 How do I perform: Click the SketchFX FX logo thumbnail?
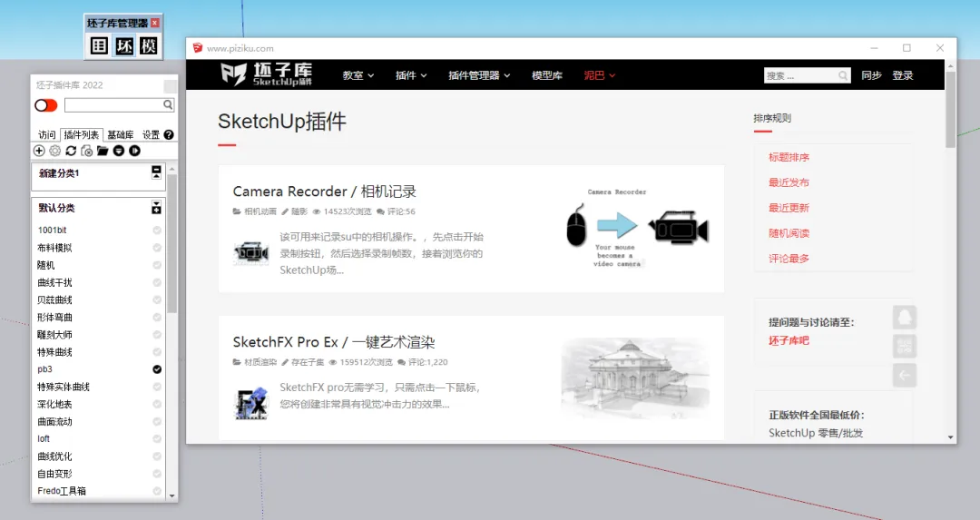[x=251, y=403]
